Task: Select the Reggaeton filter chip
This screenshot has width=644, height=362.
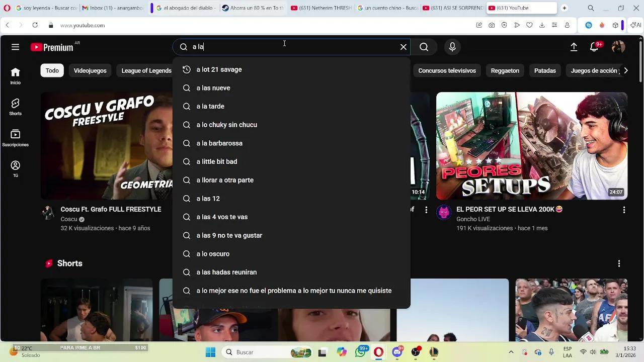Action: pyautogui.click(x=505, y=70)
